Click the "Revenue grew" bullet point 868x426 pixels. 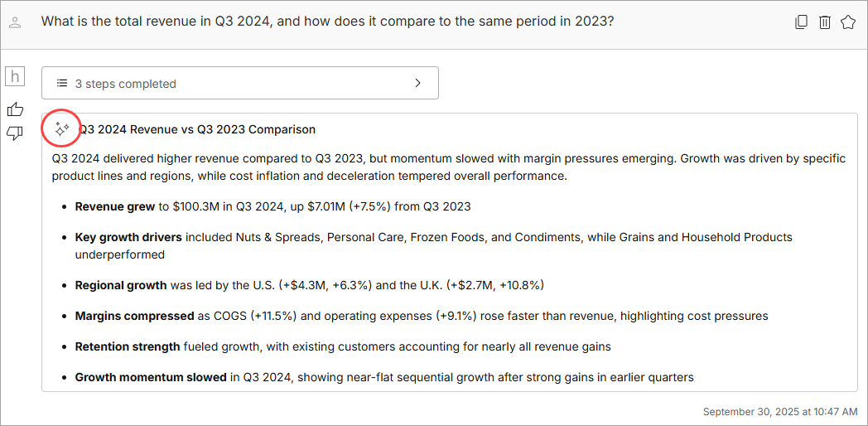pos(272,206)
